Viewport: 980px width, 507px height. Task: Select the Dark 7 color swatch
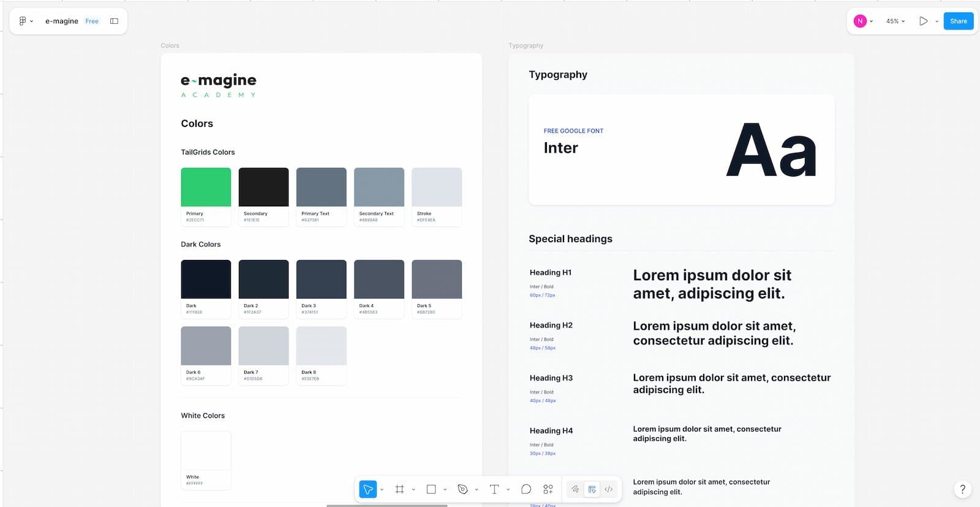click(263, 346)
